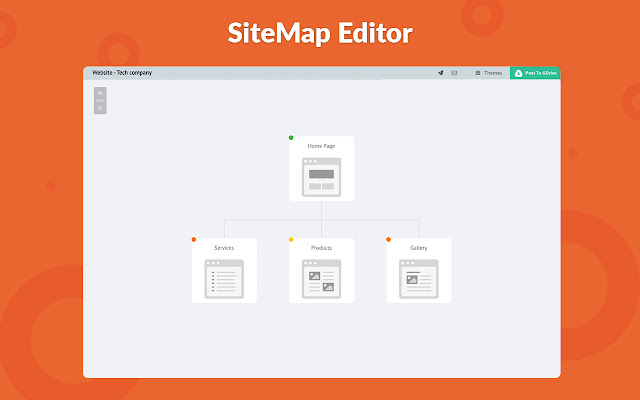Open the Themes menu
The height and width of the screenshot is (400, 640).
(488, 73)
